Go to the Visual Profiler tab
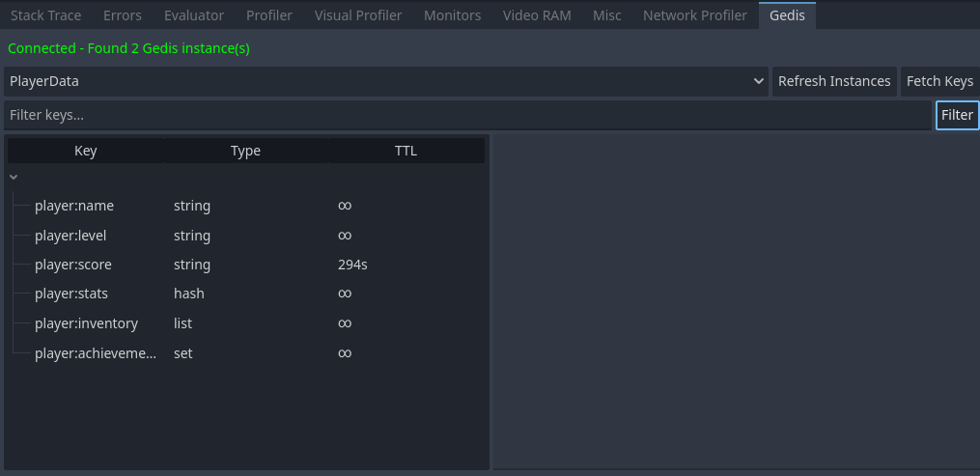The image size is (980, 476). pos(358,15)
